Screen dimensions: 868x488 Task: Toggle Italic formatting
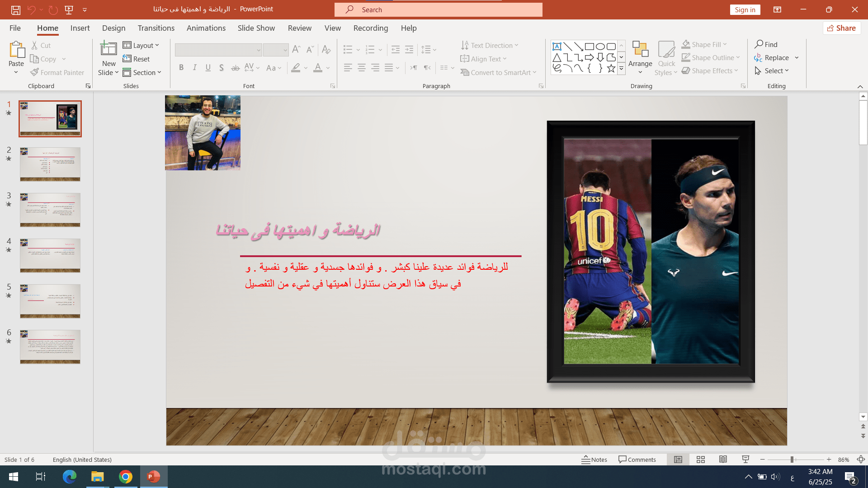click(194, 68)
